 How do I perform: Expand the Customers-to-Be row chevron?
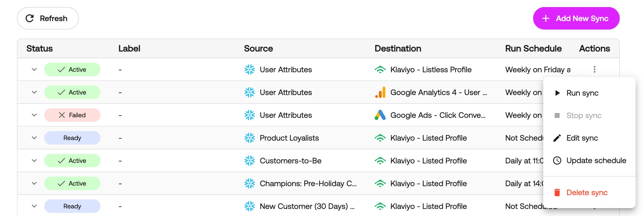point(34,161)
